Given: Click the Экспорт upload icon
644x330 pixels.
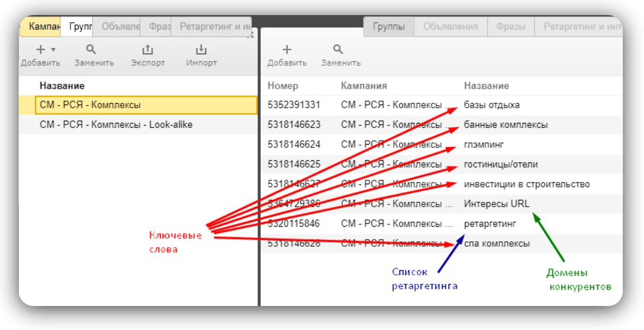Looking at the screenshot, I should pyautogui.click(x=147, y=50).
